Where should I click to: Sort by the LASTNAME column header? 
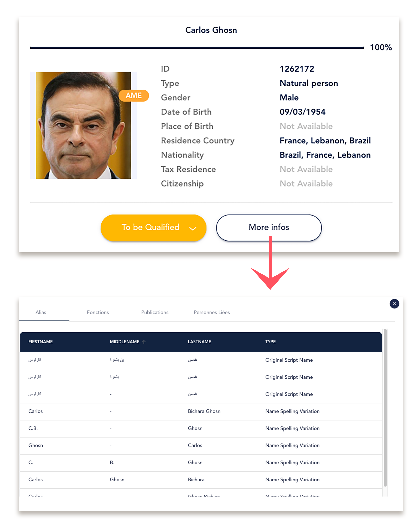coord(200,342)
